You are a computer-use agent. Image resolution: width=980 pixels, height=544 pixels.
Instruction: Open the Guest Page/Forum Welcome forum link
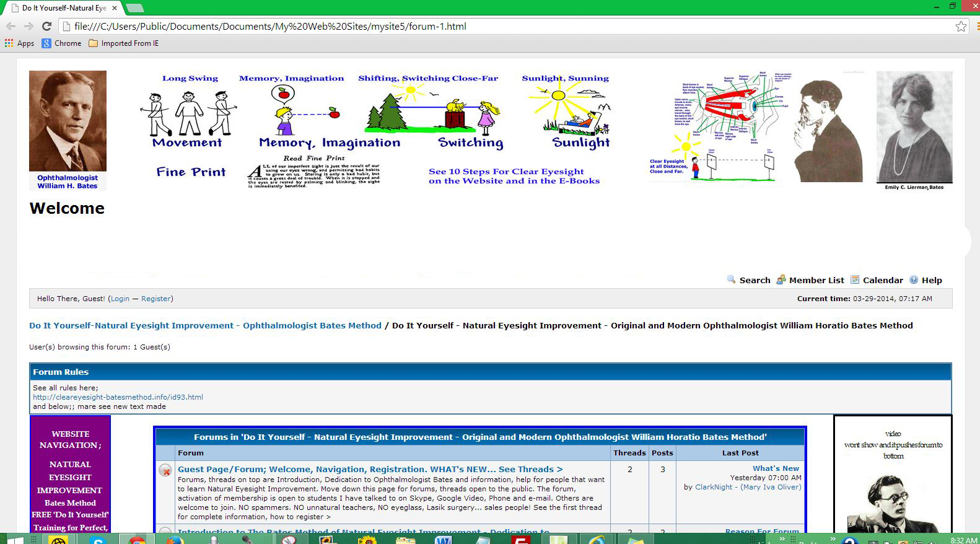click(370, 470)
